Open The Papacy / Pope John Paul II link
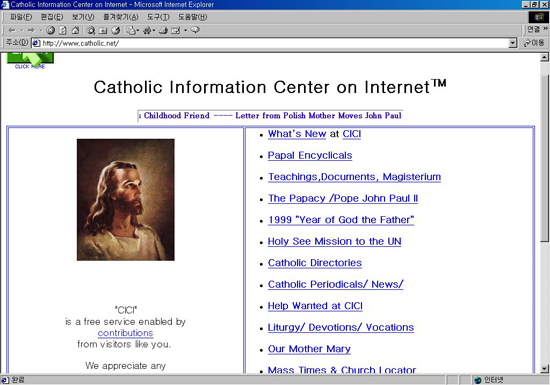 click(x=343, y=198)
